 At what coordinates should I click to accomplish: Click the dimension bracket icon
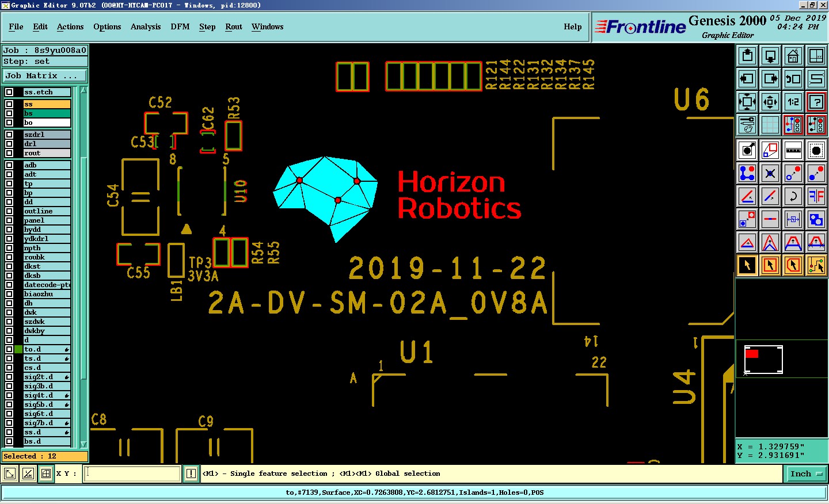tap(793, 219)
